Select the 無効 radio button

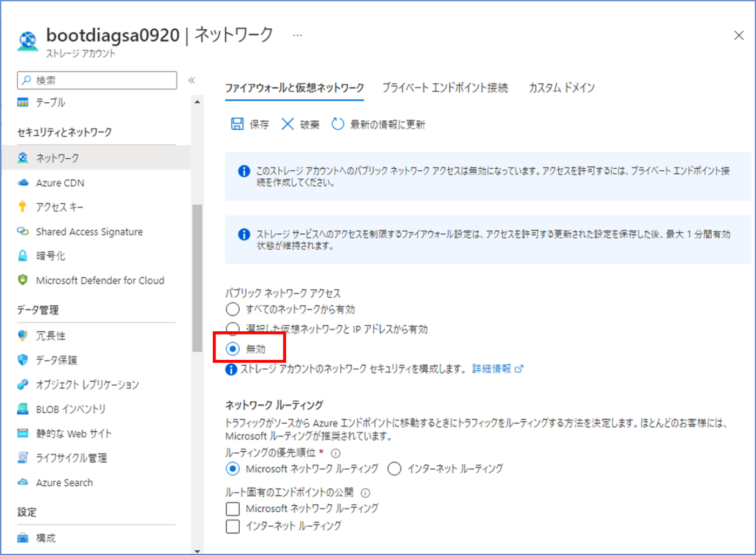(x=233, y=349)
